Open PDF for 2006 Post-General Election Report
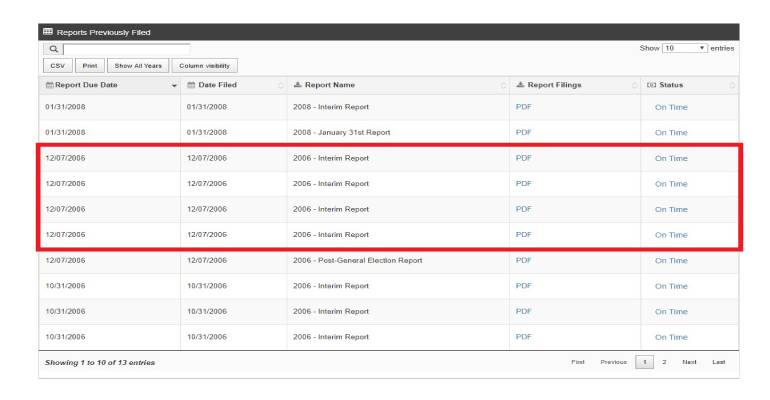This screenshot has width=770, height=400. click(x=524, y=260)
